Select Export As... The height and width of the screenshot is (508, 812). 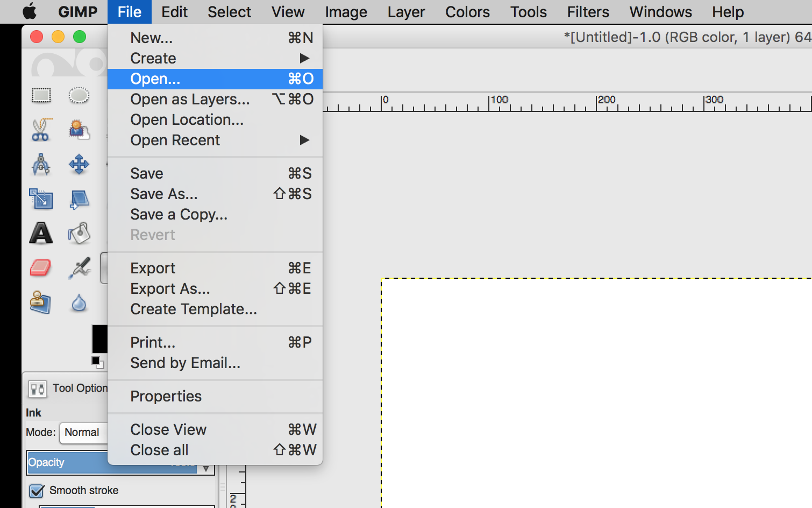tap(215, 289)
